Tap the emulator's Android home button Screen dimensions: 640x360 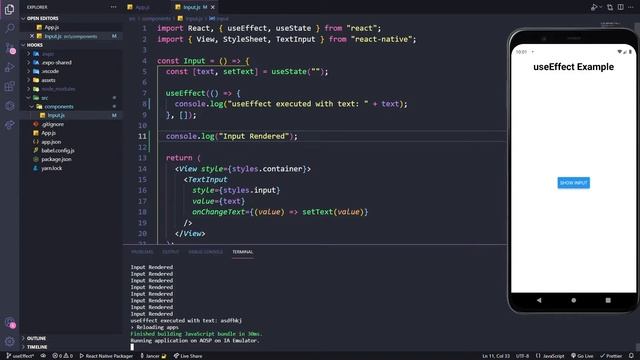click(573, 300)
